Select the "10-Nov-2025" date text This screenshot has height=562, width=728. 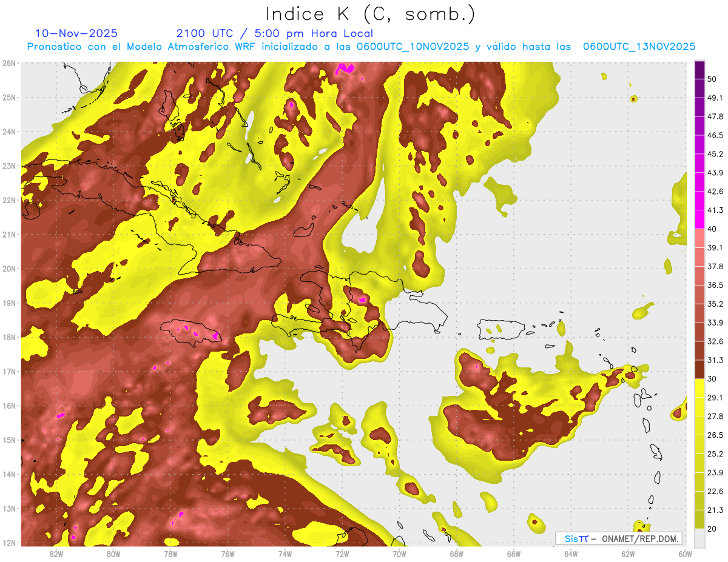coord(76,33)
